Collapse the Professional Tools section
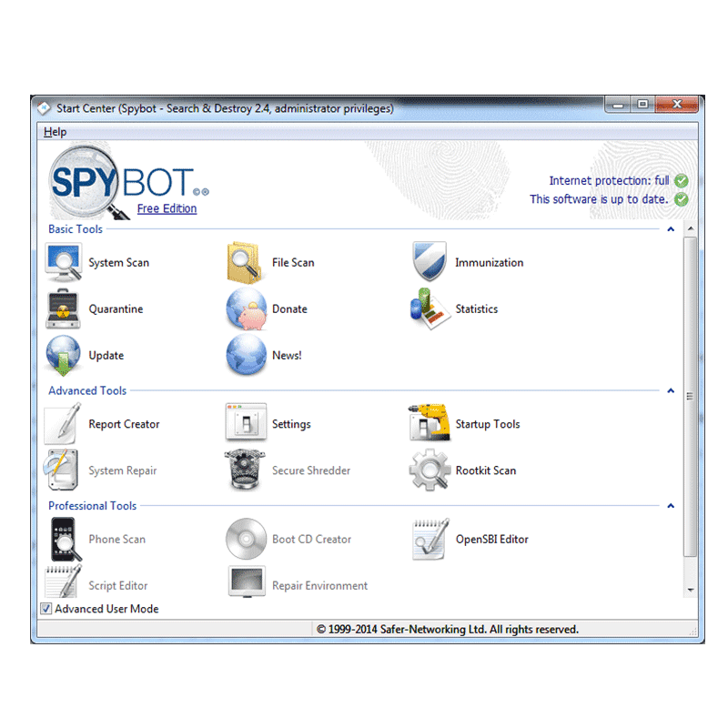728x728 pixels. 671,505
